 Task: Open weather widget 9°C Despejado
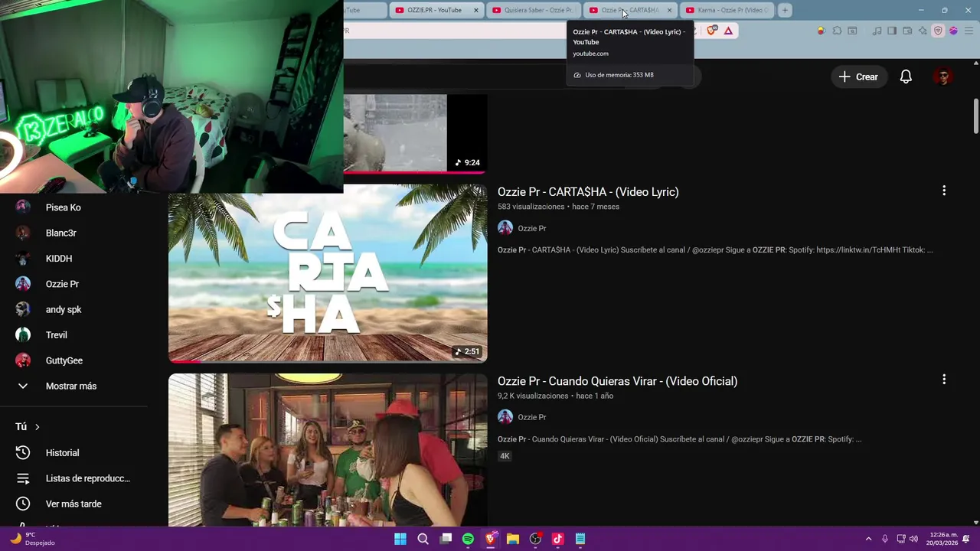tap(32, 539)
